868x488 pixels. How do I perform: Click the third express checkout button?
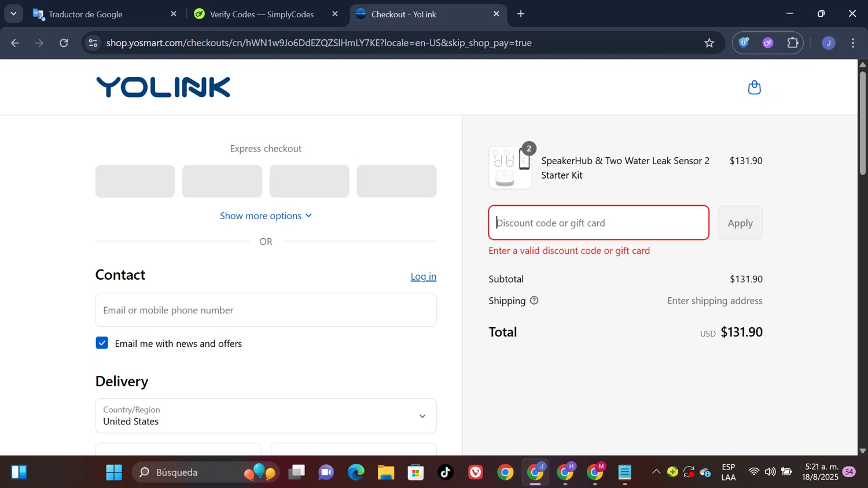point(309,181)
